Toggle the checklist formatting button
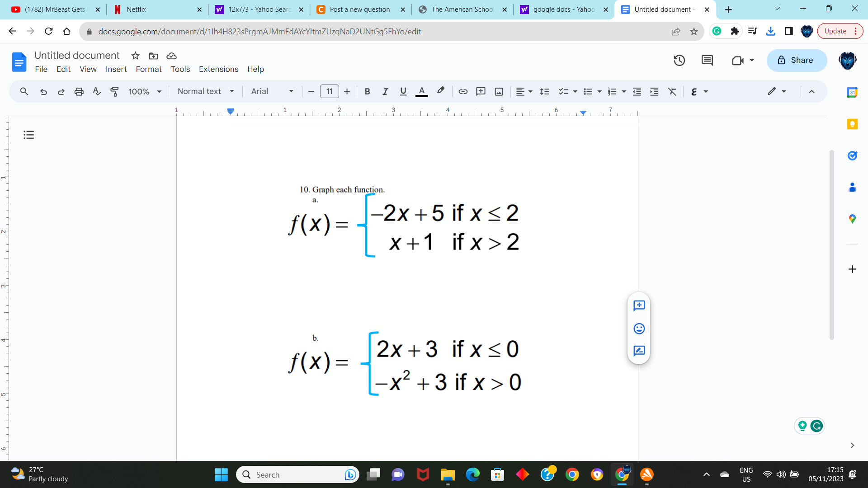 pyautogui.click(x=563, y=92)
